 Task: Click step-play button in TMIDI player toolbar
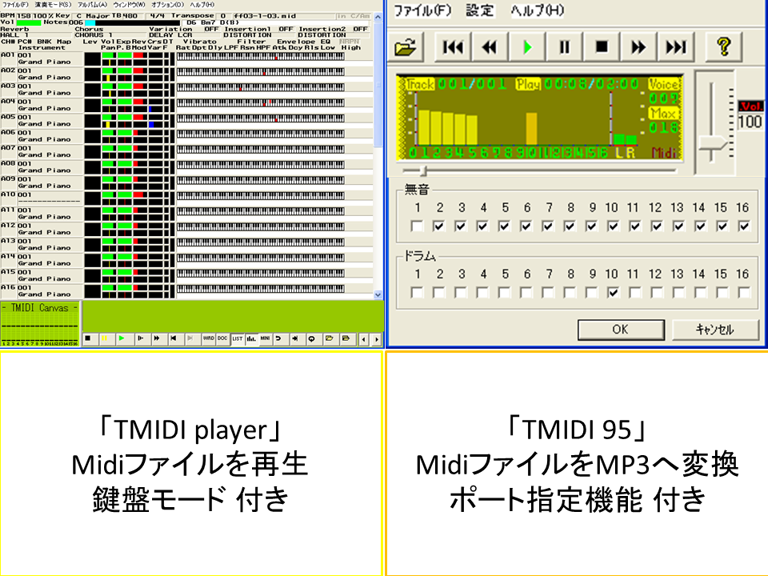[140, 338]
